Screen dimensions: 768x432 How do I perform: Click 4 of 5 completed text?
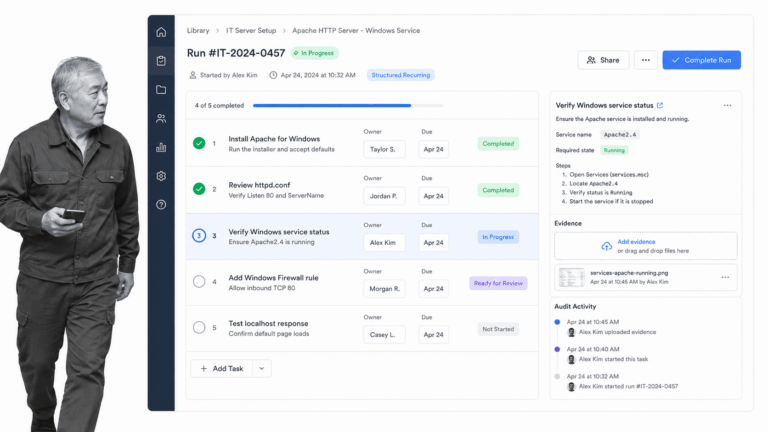tap(219, 105)
